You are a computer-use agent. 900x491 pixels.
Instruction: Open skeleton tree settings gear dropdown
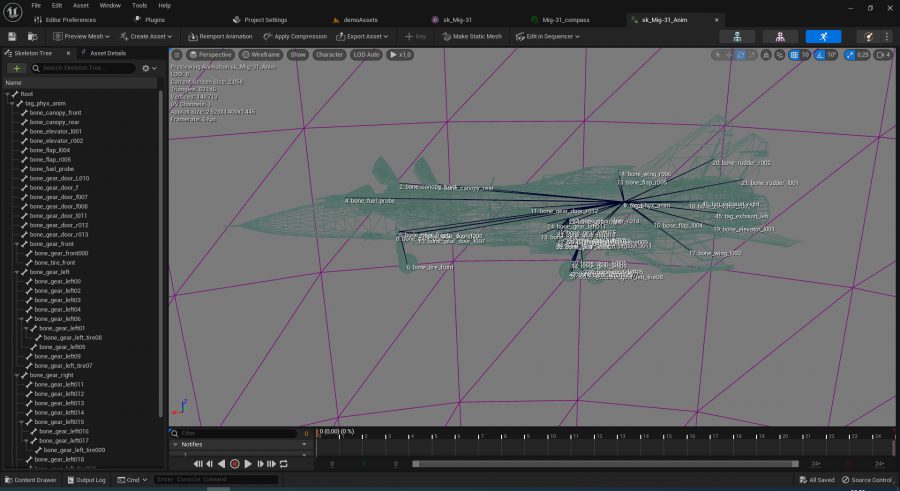[x=149, y=68]
